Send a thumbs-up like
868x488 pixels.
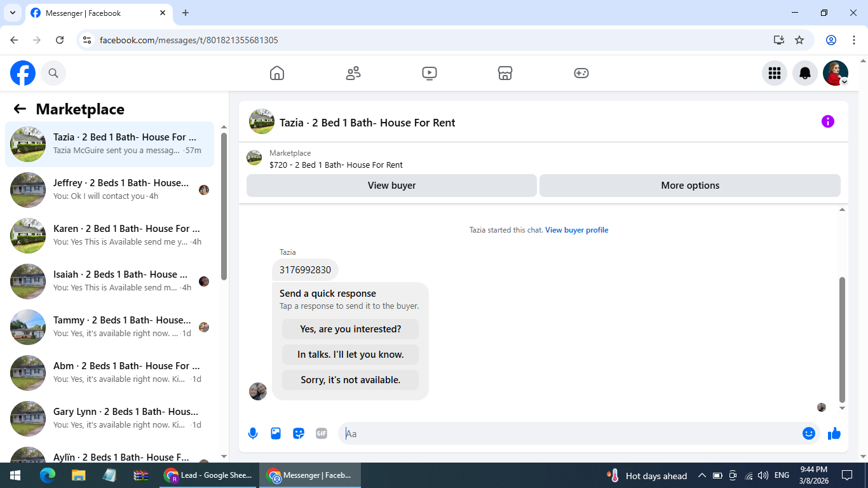coord(834,433)
